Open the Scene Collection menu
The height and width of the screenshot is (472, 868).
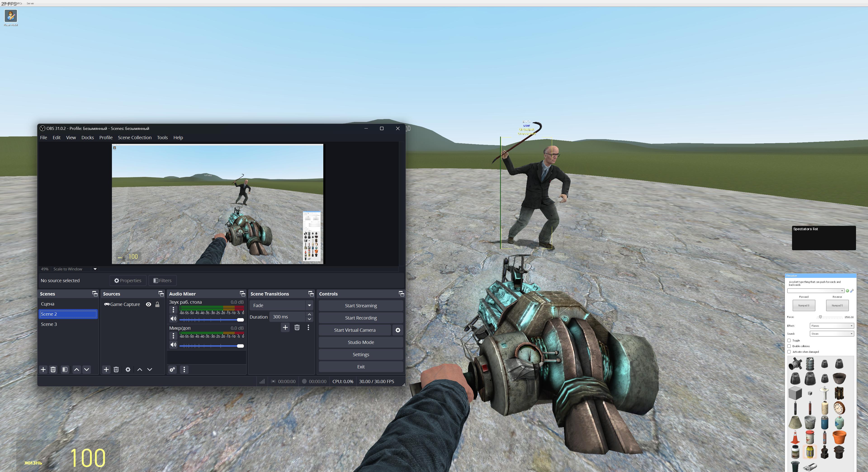coord(135,138)
